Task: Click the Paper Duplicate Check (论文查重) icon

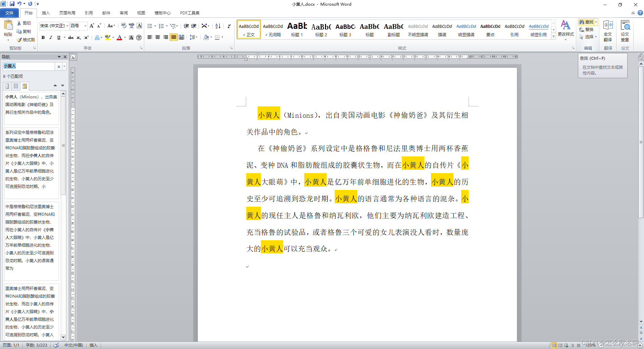Action: pyautogui.click(x=625, y=31)
